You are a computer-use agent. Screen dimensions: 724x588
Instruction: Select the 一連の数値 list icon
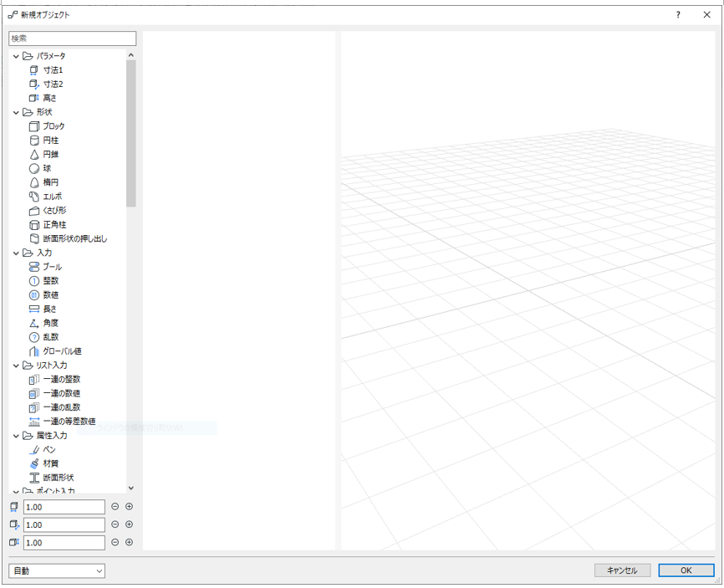click(x=33, y=394)
